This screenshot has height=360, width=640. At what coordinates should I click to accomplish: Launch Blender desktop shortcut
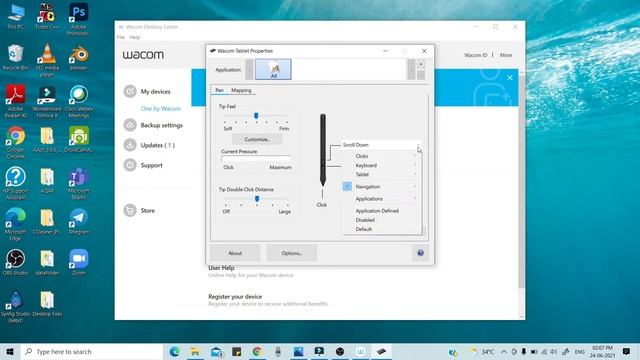(79, 58)
